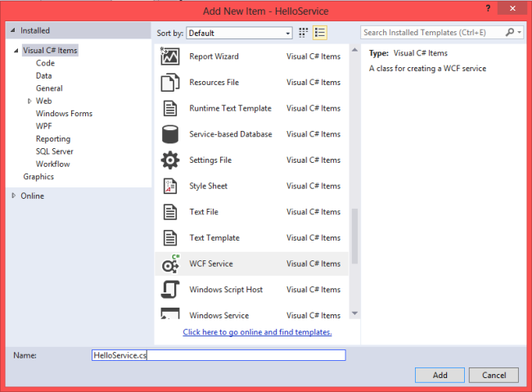Select the Runtime Text Template icon
The image size is (532, 392).
[169, 108]
